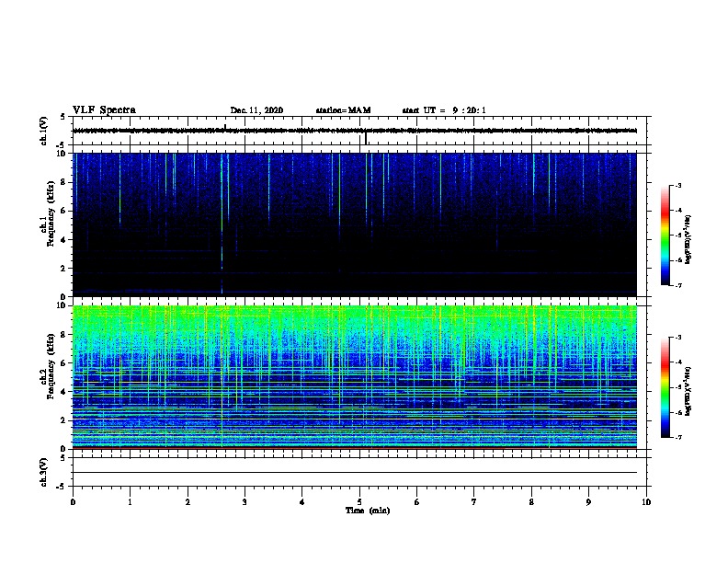Viewport: 728px width, 563px height.
Task: Click the "6" tick on the Time axis
Action: click(x=417, y=502)
